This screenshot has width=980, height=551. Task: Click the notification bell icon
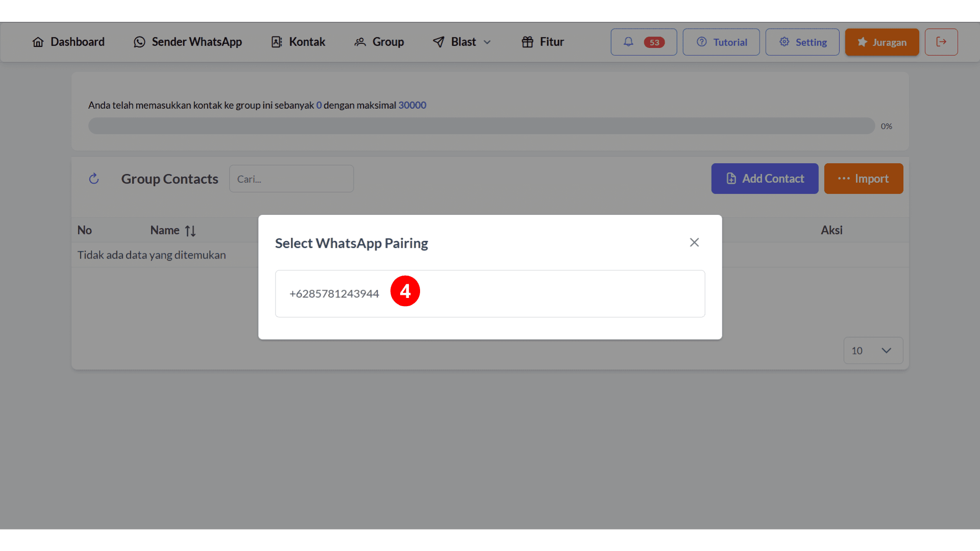628,42
